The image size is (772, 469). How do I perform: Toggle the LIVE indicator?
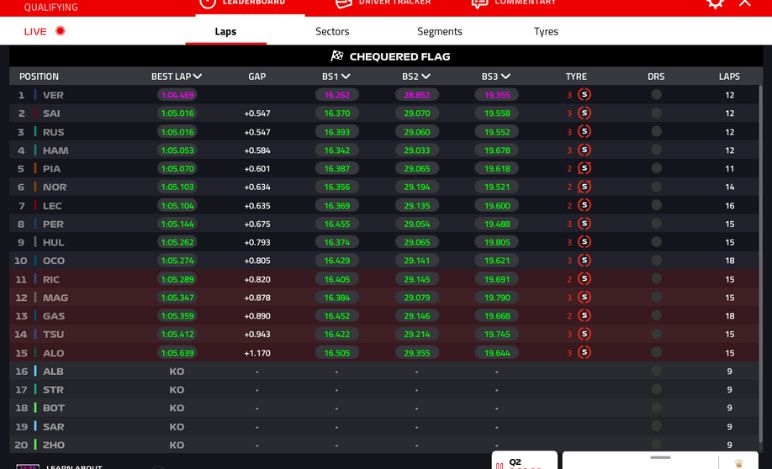point(45,31)
